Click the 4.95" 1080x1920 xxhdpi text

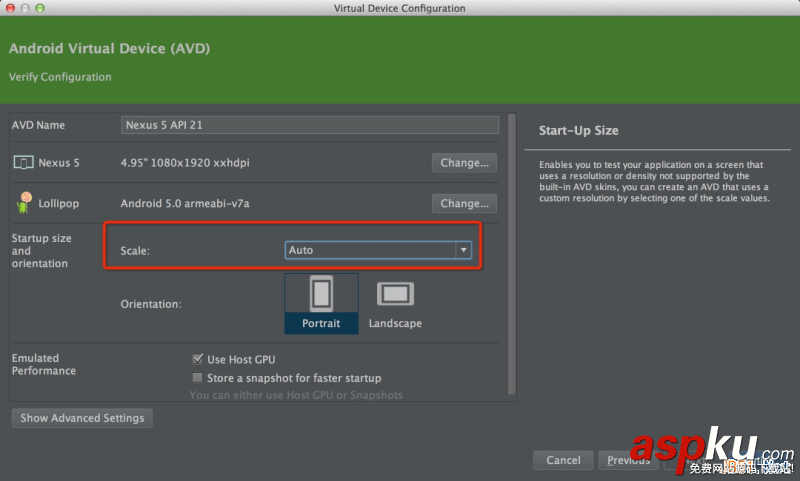click(185, 163)
